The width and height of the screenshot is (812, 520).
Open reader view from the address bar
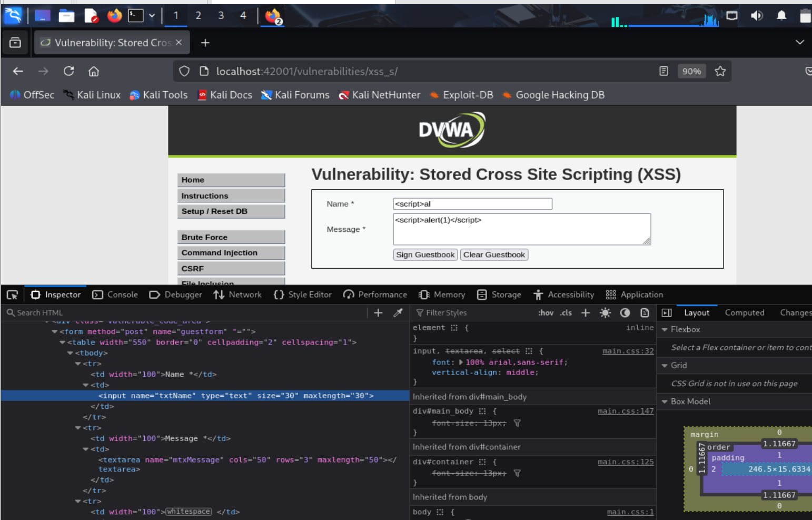pos(664,71)
